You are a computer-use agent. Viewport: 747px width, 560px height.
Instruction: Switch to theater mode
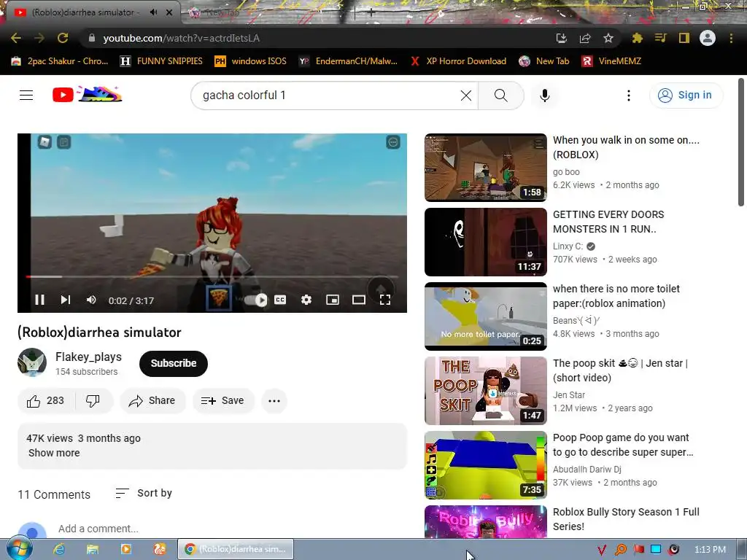click(x=359, y=300)
